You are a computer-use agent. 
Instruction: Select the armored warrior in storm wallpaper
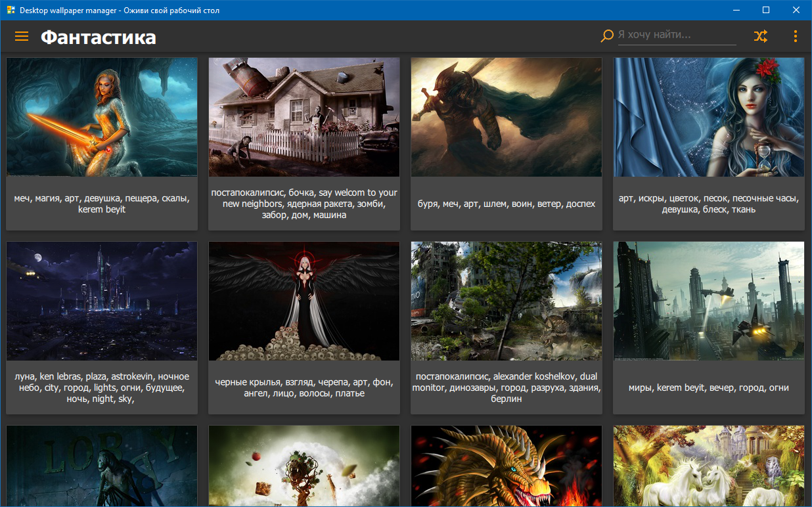point(507,117)
